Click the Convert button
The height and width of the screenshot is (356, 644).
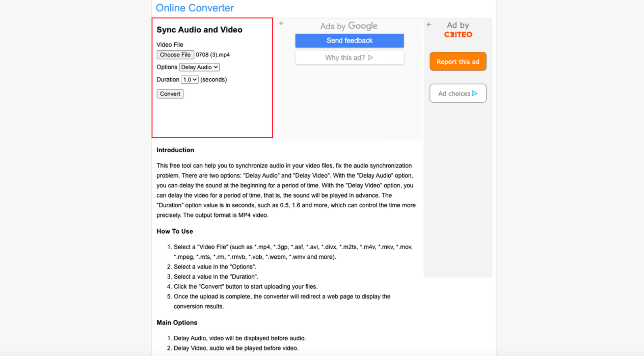tap(170, 94)
